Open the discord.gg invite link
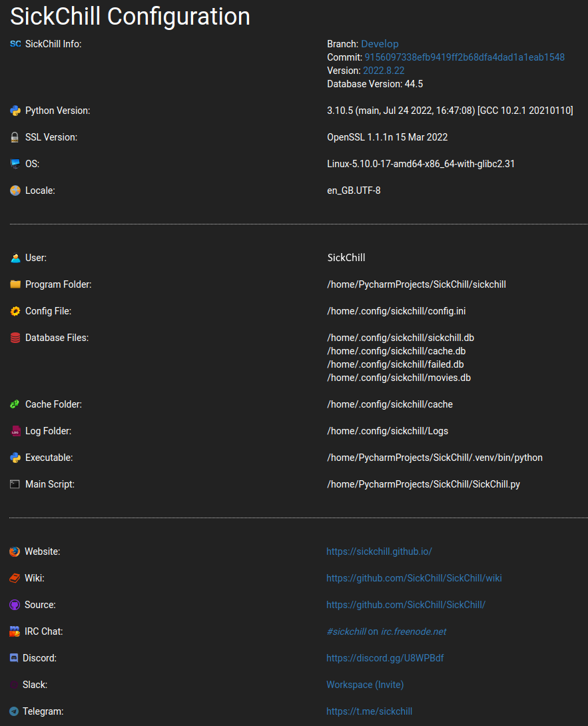The height and width of the screenshot is (726, 588). point(385,658)
